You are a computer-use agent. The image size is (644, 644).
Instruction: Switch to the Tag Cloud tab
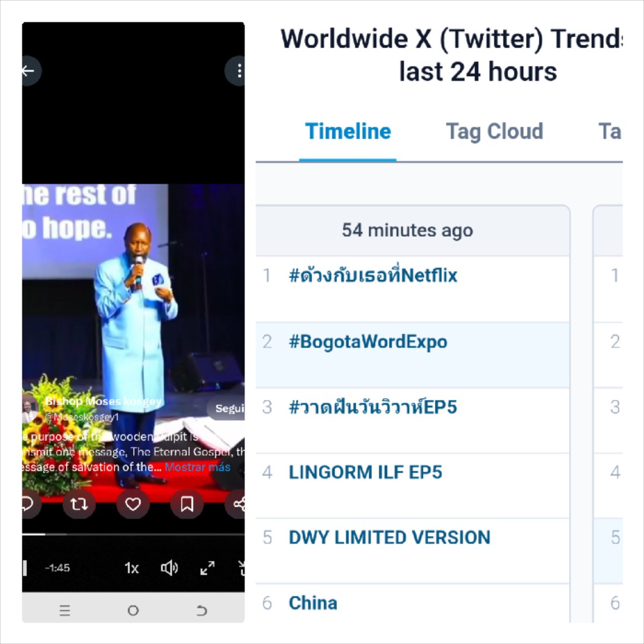coord(494,131)
